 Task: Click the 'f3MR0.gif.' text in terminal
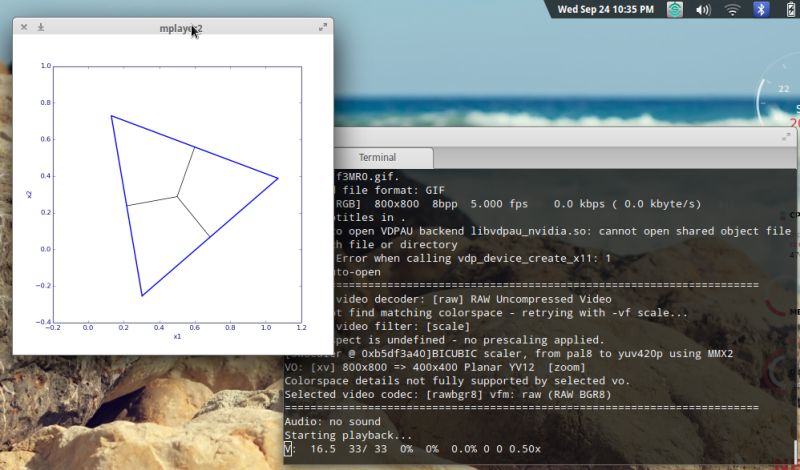click(367, 177)
